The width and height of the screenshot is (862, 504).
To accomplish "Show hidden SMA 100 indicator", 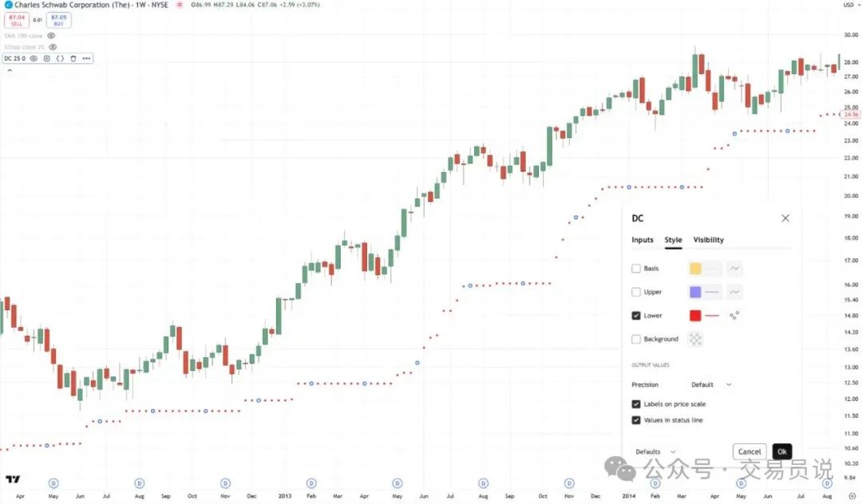I will (51, 36).
